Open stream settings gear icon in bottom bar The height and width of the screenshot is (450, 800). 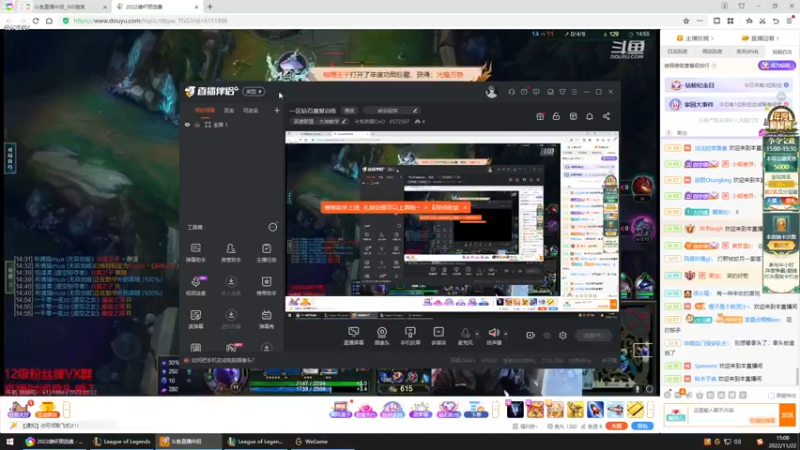563,335
